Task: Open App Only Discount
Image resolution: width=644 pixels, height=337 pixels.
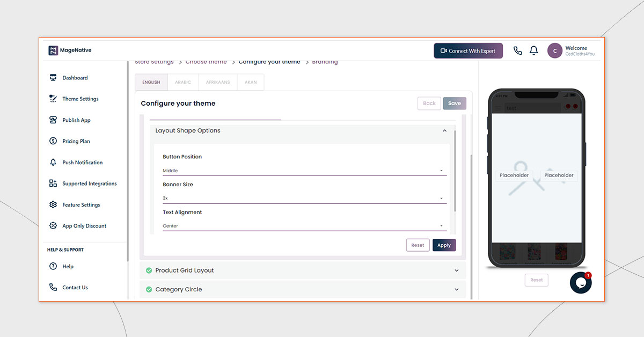Action: (x=84, y=226)
